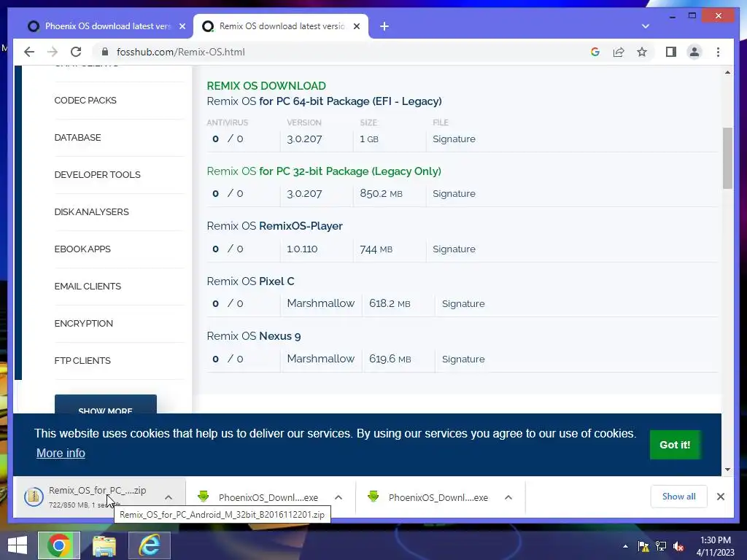Click the network tray icon
The width and height of the screenshot is (747, 560).
tap(661, 546)
